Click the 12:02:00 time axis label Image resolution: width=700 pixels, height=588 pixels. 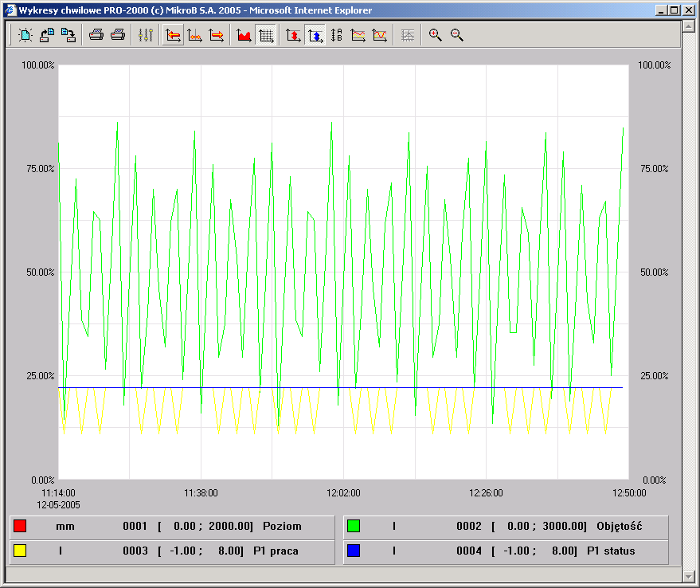point(343,493)
